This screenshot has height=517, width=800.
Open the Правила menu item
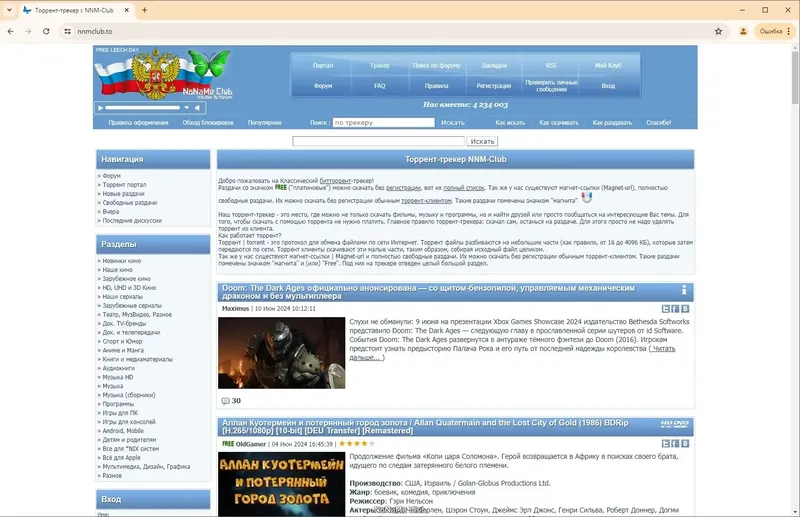[x=436, y=86]
